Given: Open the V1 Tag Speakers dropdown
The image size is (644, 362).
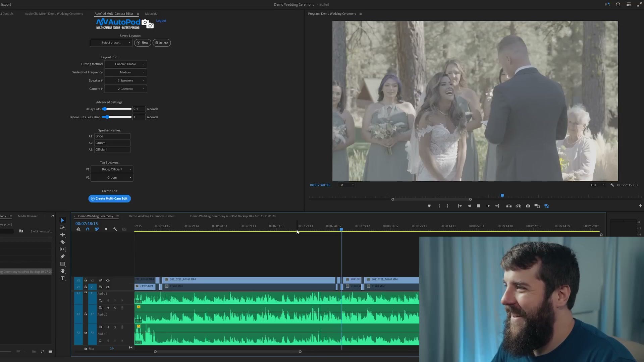Looking at the screenshot, I should pos(112,169).
